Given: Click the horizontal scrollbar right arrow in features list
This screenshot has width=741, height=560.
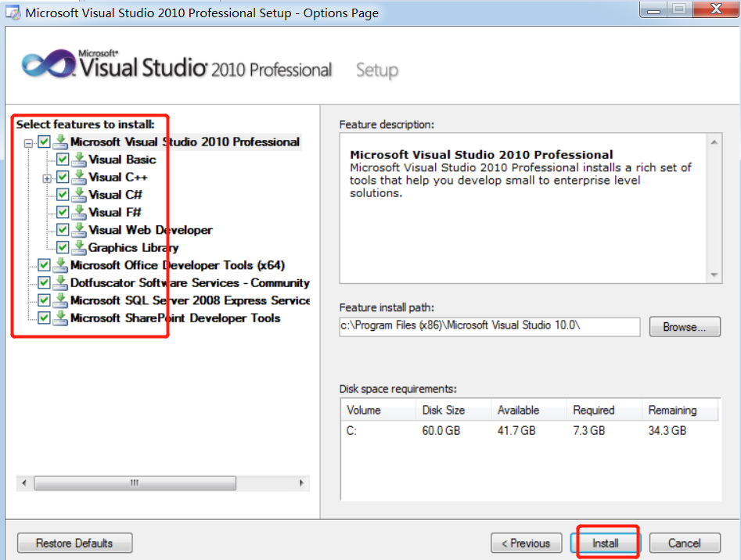Looking at the screenshot, I should coord(301,483).
